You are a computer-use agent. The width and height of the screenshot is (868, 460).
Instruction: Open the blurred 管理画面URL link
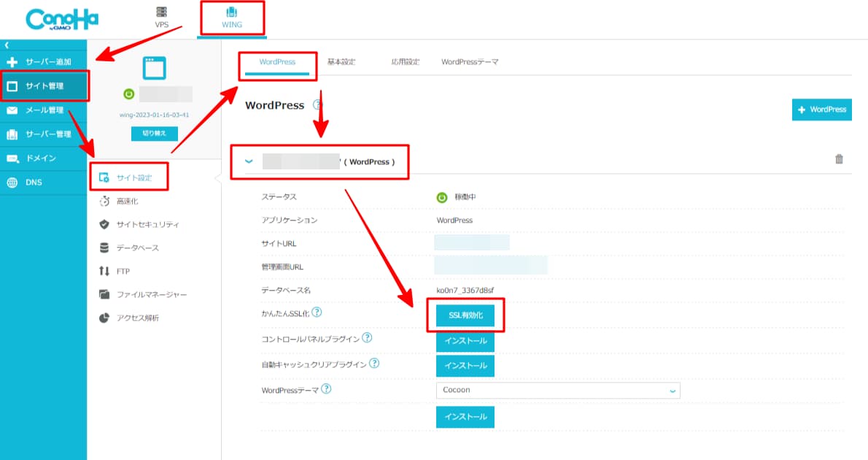click(491, 266)
